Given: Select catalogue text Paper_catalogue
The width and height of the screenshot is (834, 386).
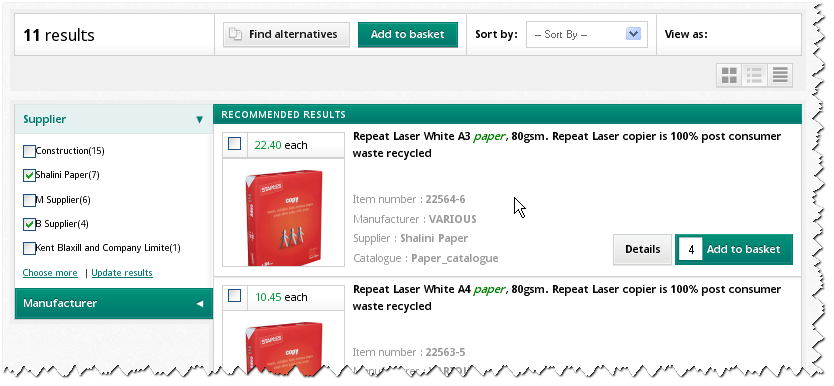Looking at the screenshot, I should point(455,258).
